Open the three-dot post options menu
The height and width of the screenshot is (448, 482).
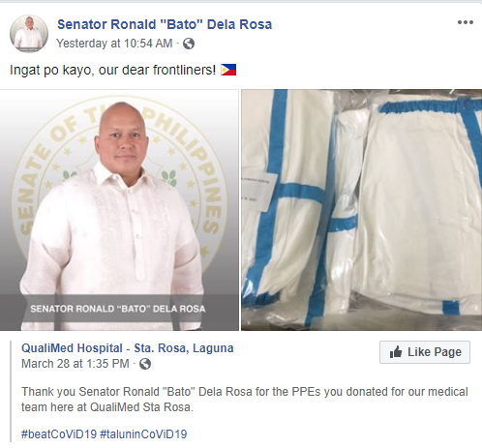(x=466, y=22)
